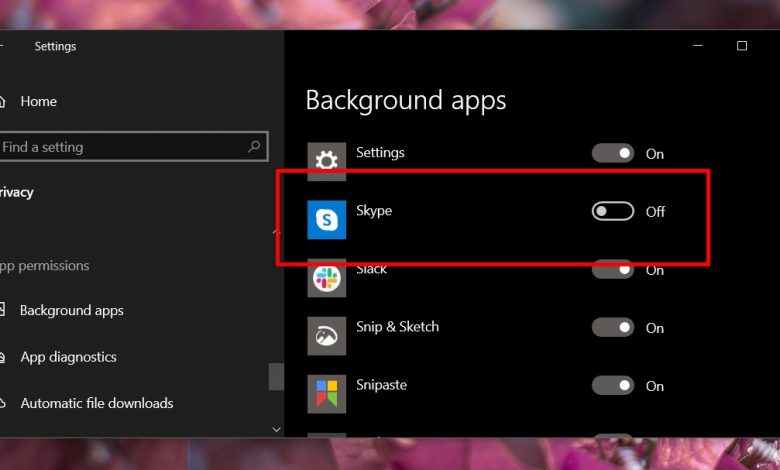Open Home in the settings sidebar
Screen dimensions: 780x470
(38, 101)
